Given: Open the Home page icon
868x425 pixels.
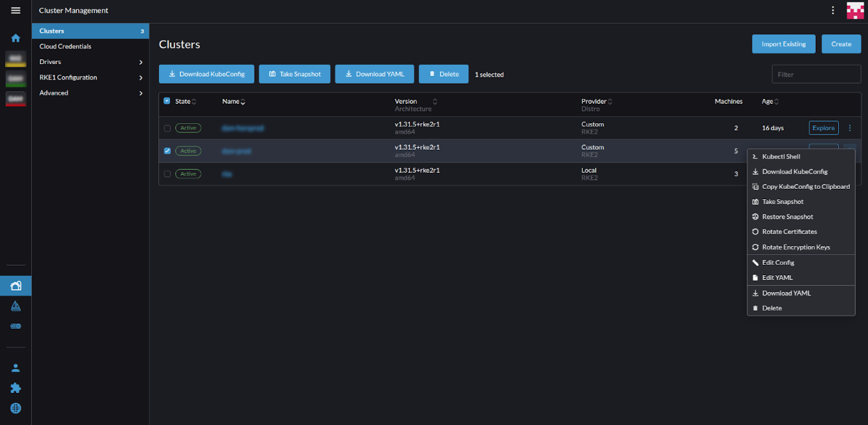Looking at the screenshot, I should pos(15,38).
